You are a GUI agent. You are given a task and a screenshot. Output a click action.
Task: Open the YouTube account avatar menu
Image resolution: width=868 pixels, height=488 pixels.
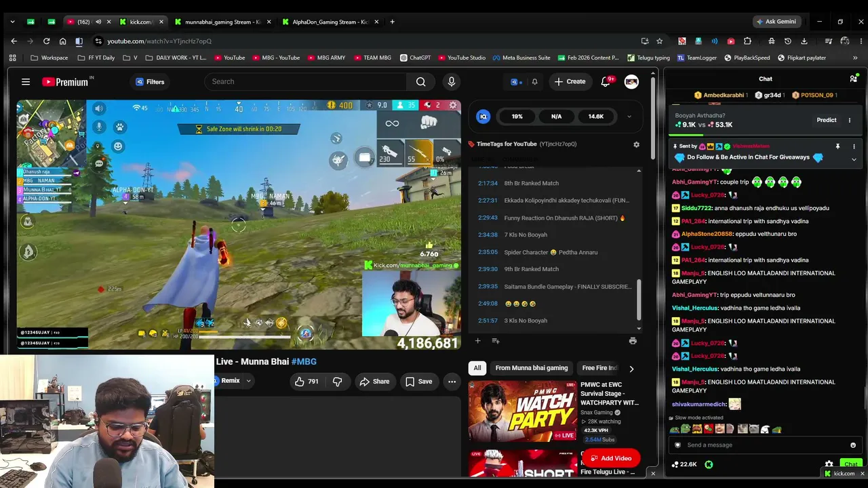(x=631, y=82)
